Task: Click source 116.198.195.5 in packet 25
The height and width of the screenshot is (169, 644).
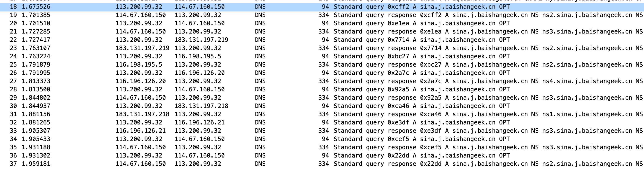Action: tap(139, 65)
